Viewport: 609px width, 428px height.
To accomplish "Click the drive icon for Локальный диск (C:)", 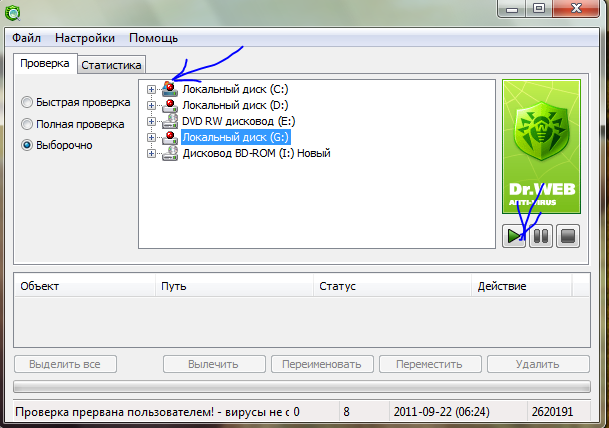I will click(x=170, y=89).
